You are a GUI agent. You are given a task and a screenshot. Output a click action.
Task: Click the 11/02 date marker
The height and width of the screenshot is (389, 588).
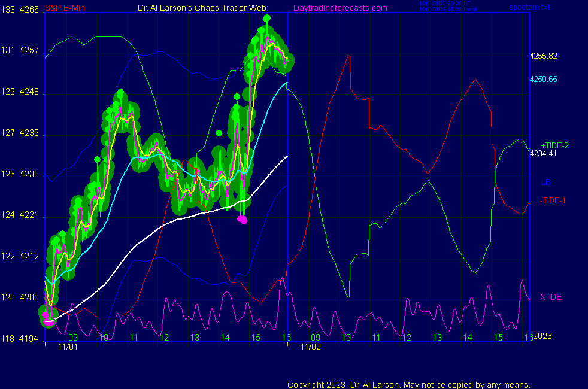(x=310, y=347)
